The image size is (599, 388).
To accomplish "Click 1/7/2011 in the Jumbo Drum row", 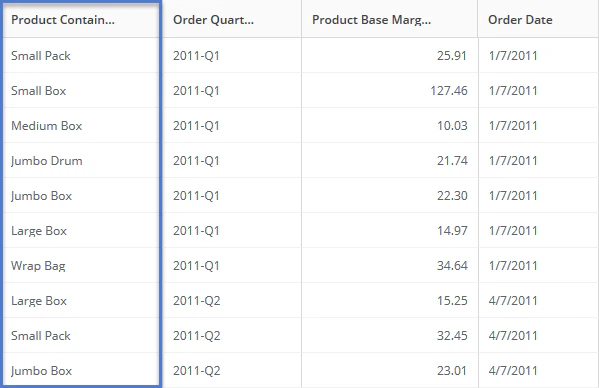I will (x=513, y=161).
